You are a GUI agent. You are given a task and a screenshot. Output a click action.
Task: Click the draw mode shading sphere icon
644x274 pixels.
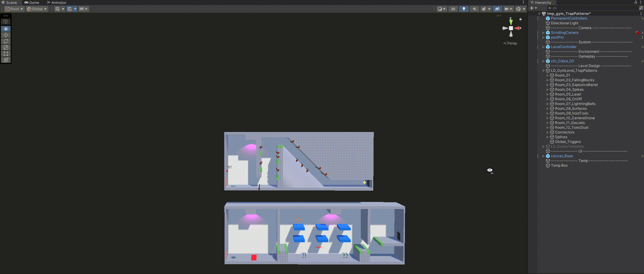[440, 9]
